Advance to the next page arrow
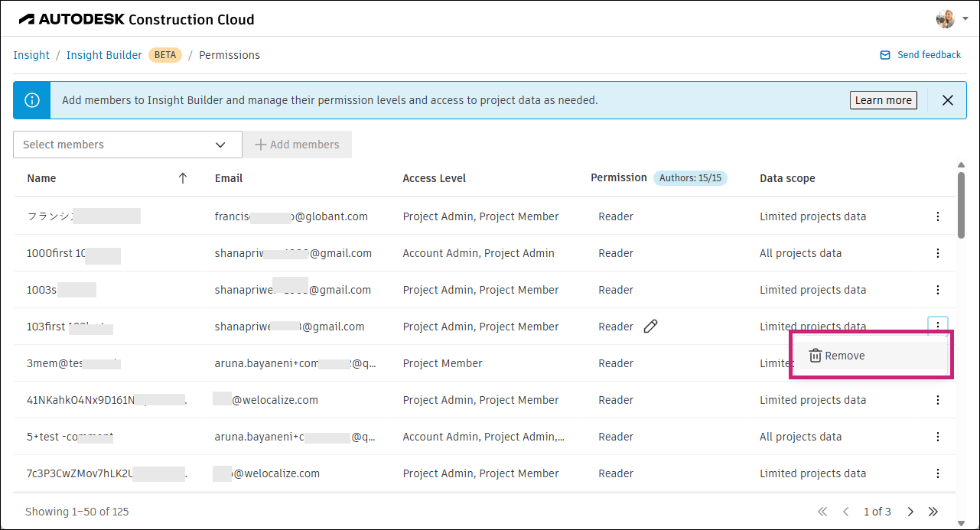This screenshot has width=980, height=530. [x=910, y=511]
